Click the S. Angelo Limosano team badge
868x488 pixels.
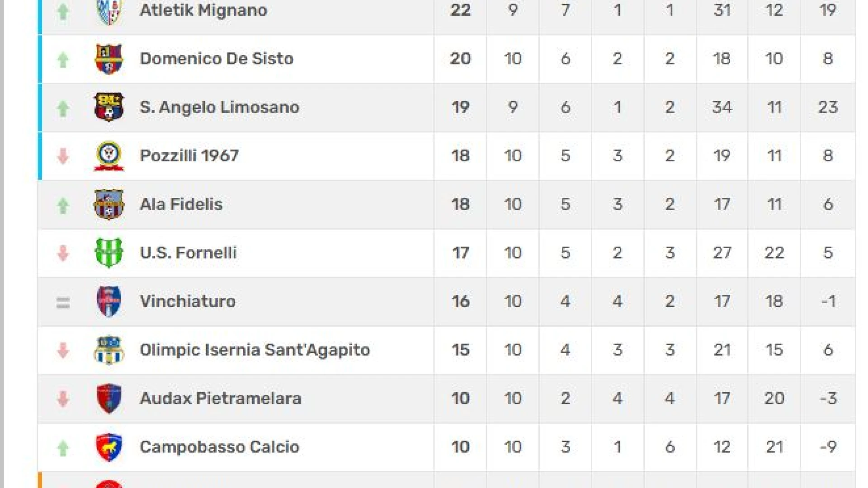[x=108, y=107]
